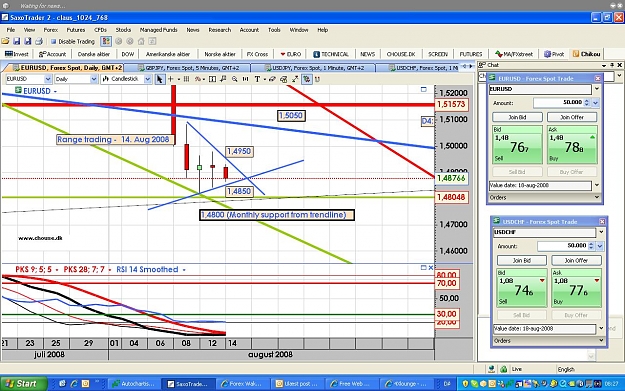Screen dimensions: 625x391
Task: Click the USDCHF Amount field showing 50.000
Action: point(562,246)
